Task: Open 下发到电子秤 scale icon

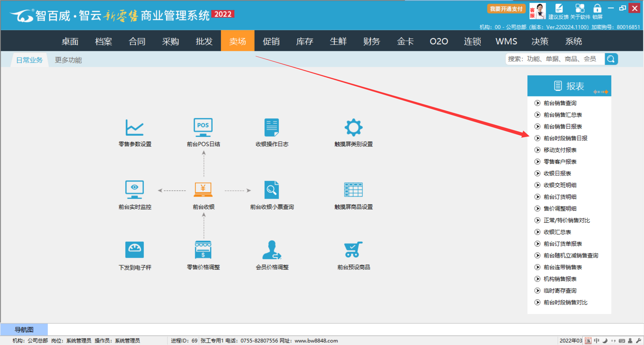Action: [135, 250]
